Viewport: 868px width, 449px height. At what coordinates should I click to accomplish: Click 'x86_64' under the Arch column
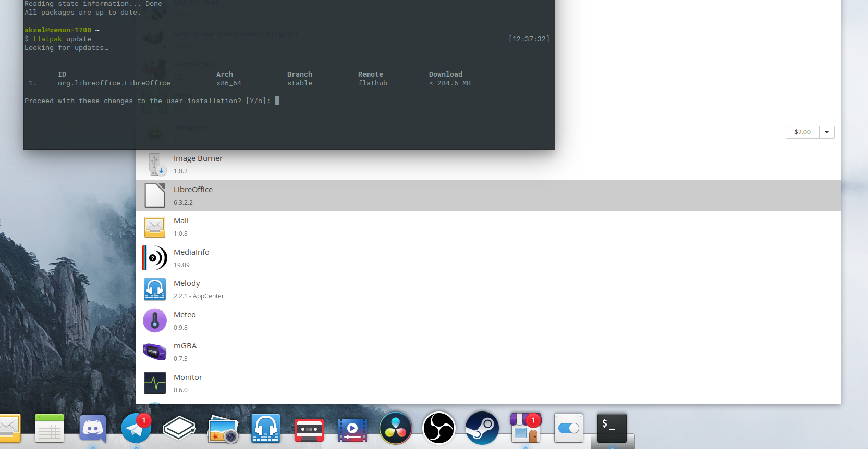tap(229, 83)
